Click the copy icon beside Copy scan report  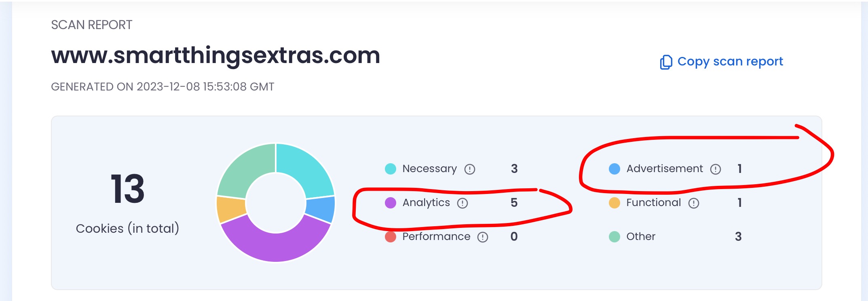coord(666,62)
